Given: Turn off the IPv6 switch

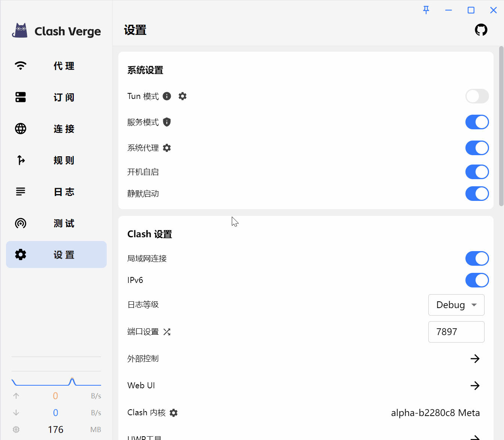Looking at the screenshot, I should click(477, 280).
